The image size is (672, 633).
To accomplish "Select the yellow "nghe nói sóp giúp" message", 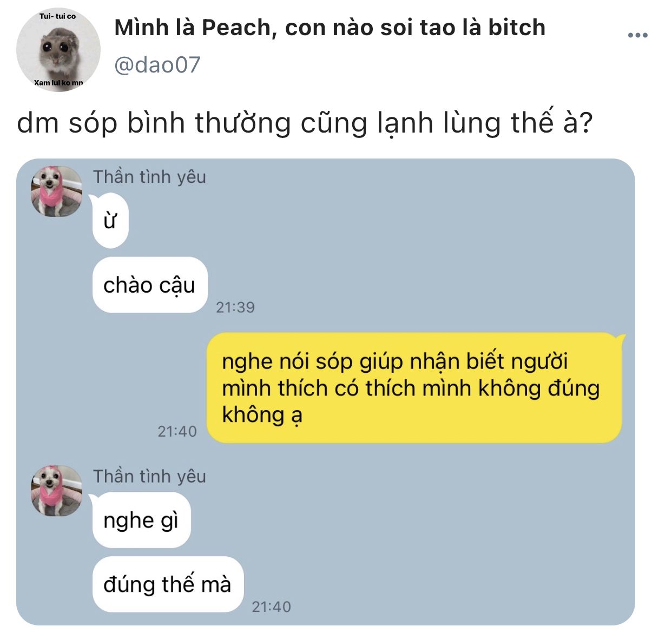I will point(414,388).
